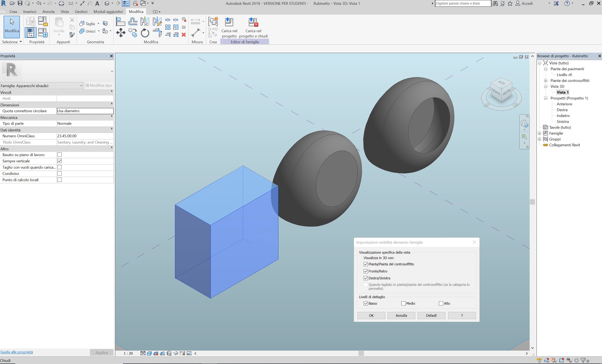Click Carica nel progetto e chiudi icon

click(x=253, y=22)
